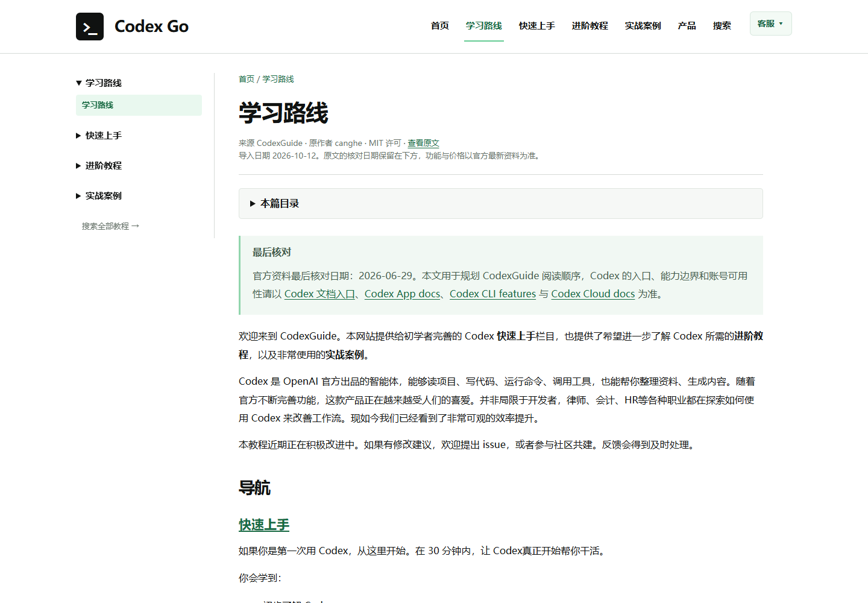Image resolution: width=868 pixels, height=603 pixels.
Task: Open the Codex App docs link
Action: coord(402,294)
